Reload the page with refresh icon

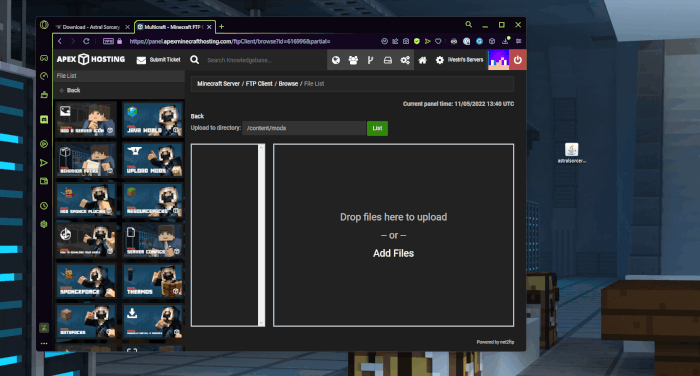(x=86, y=41)
